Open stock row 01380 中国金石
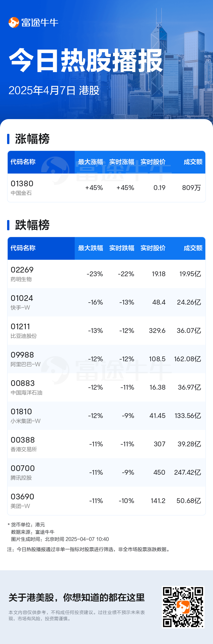Screen dimensions: 213x644 tap(106, 188)
